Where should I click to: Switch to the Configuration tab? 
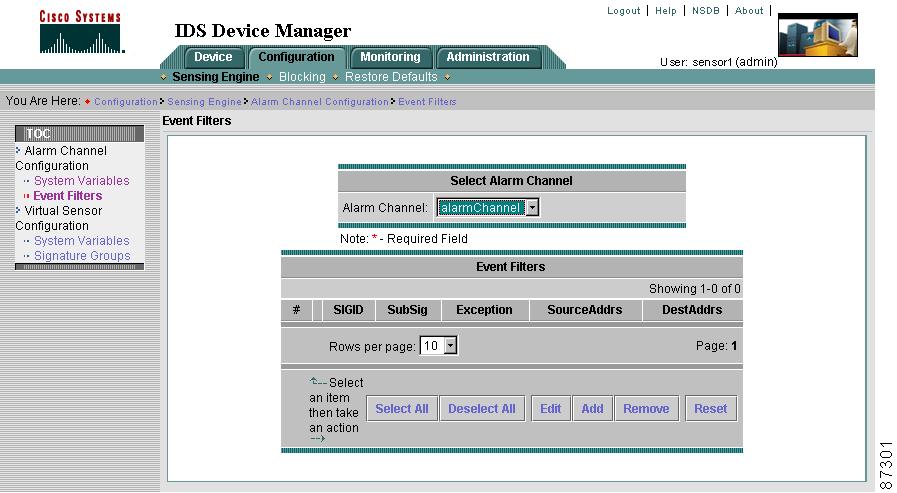[296, 57]
